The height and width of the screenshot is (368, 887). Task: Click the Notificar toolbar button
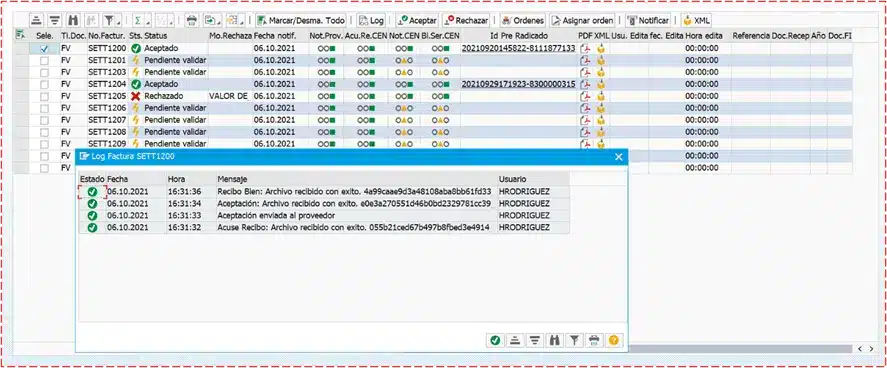coord(648,20)
